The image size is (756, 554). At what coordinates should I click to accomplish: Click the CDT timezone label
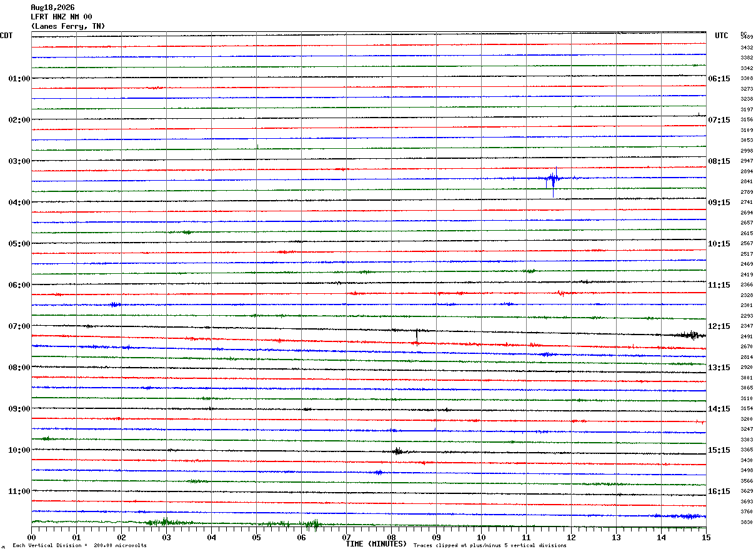tap(6, 36)
